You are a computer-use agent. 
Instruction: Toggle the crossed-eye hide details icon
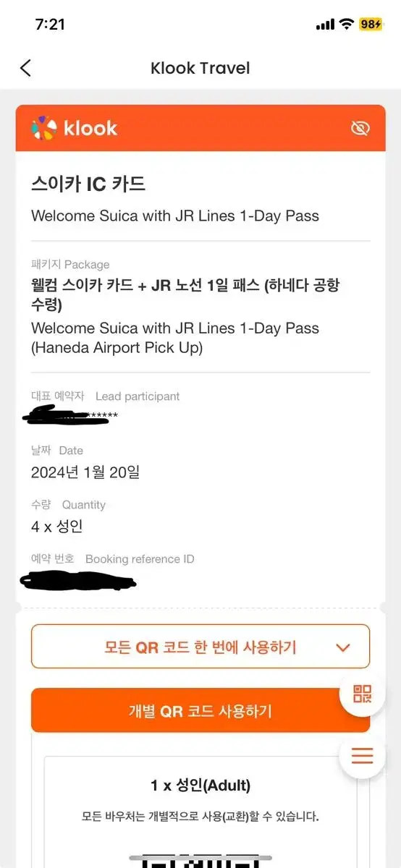coord(360,128)
